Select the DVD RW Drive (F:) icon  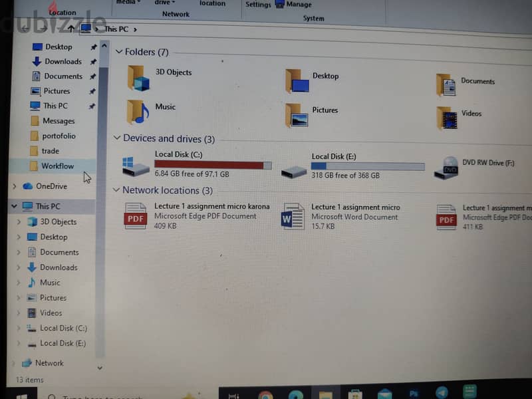pyautogui.click(x=446, y=168)
